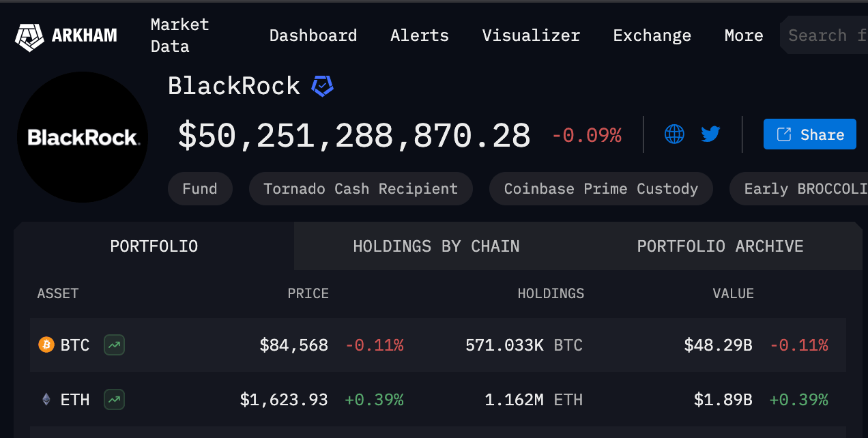The image size is (868, 438).
Task: Click the BTC coin icon
Action: [46, 345]
